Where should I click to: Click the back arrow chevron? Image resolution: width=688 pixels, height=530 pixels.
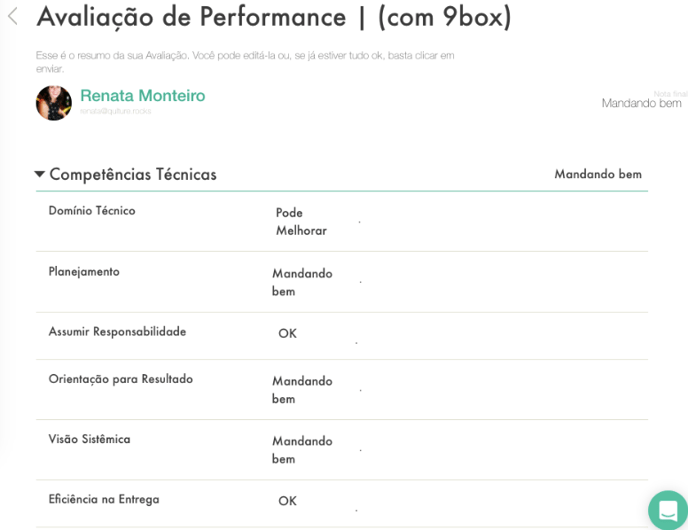point(13,17)
